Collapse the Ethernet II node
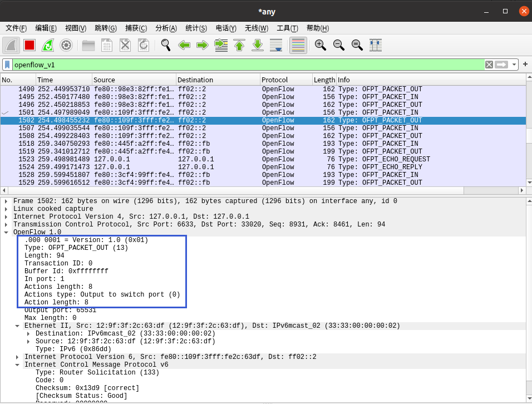 point(17,326)
